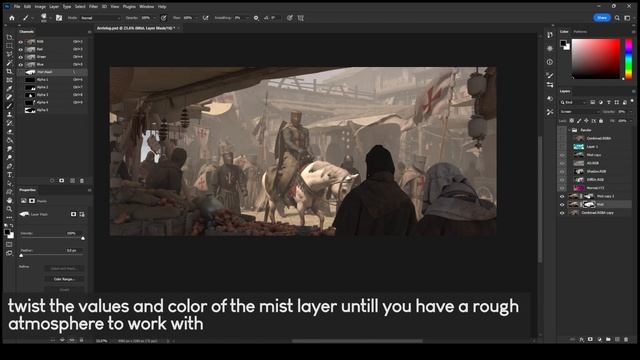Image resolution: width=640 pixels, height=360 pixels.
Task: Select the Mist Mask channel row
Action: (52, 72)
